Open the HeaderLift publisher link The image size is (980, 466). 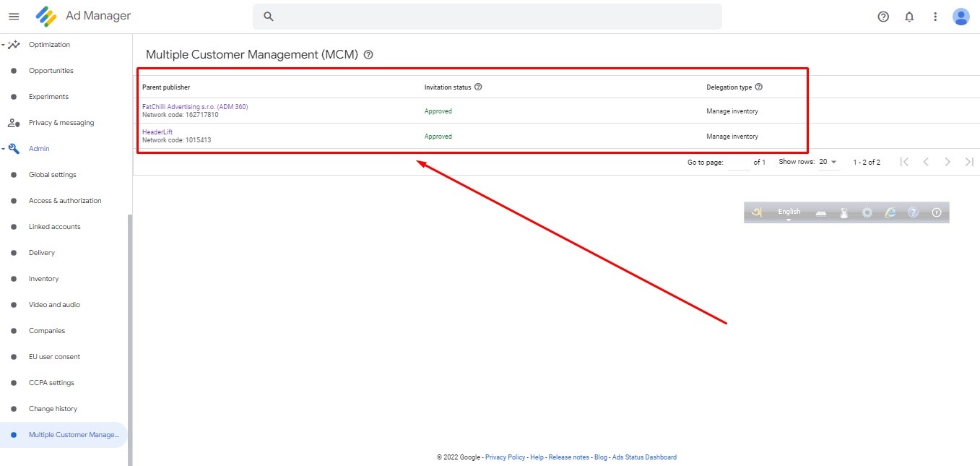click(157, 131)
